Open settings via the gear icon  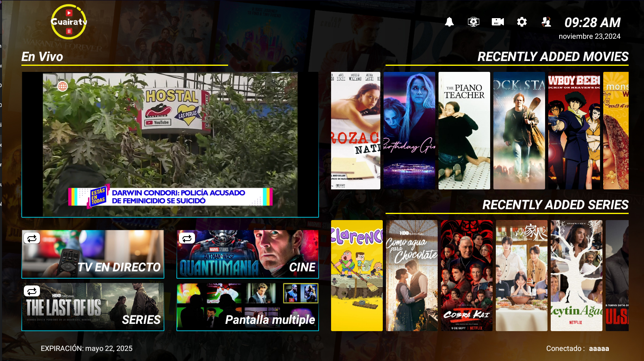point(522,22)
